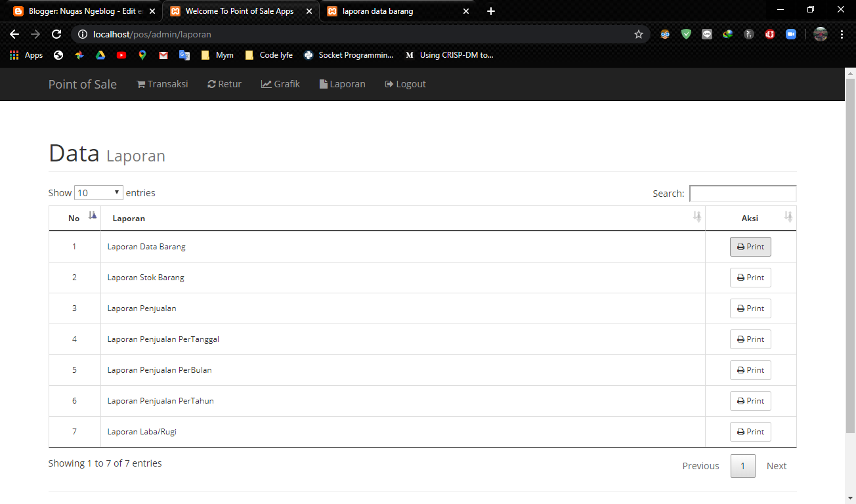The height and width of the screenshot is (504, 856).
Task: Open Chrome three-dot menu
Action: [842, 34]
